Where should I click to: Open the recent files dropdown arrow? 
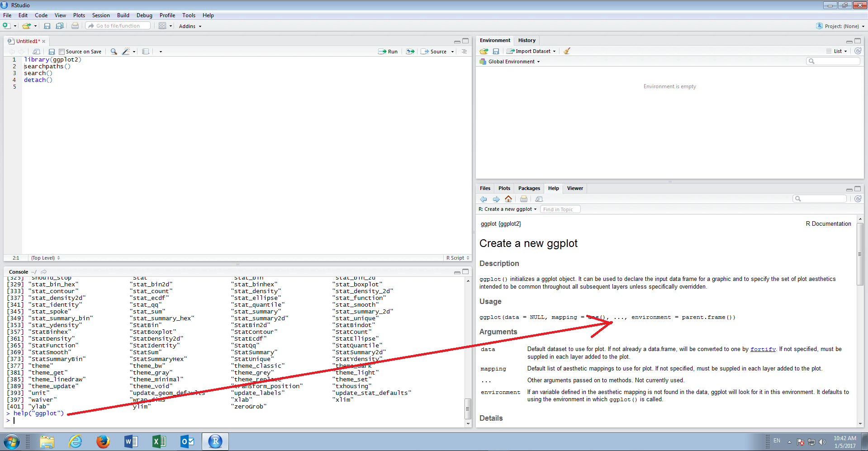pos(35,26)
